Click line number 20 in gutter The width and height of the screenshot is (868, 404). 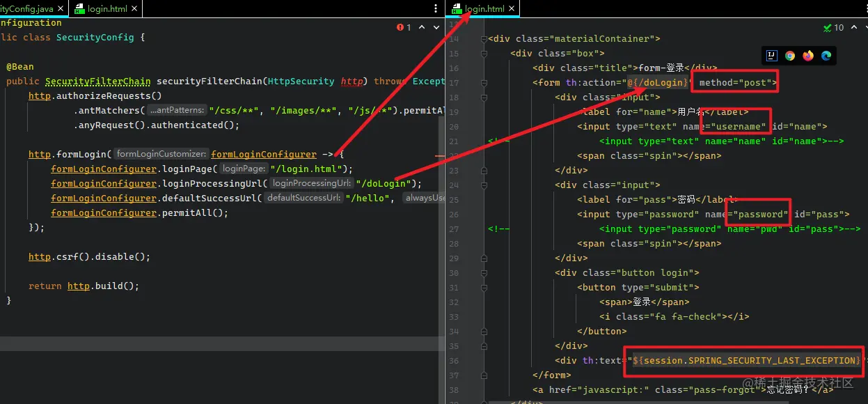click(x=454, y=127)
